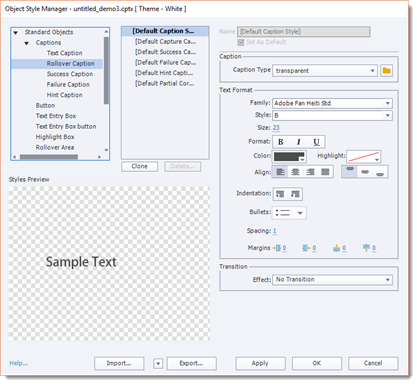Select Failure Caption in tree
The height and width of the screenshot is (384, 417).
point(68,84)
